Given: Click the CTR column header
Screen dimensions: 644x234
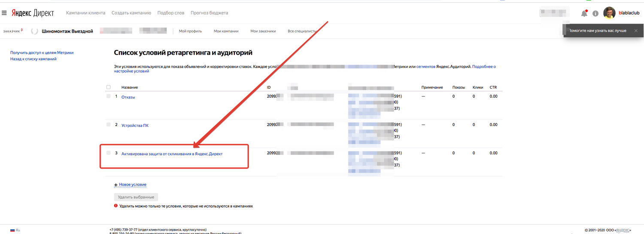Looking at the screenshot, I should click(x=493, y=87).
